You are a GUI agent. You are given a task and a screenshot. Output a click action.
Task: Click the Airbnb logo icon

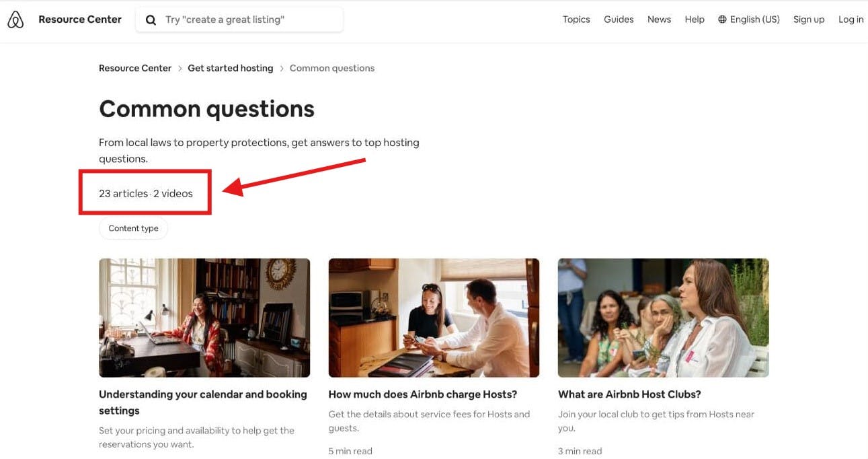pyautogui.click(x=15, y=20)
